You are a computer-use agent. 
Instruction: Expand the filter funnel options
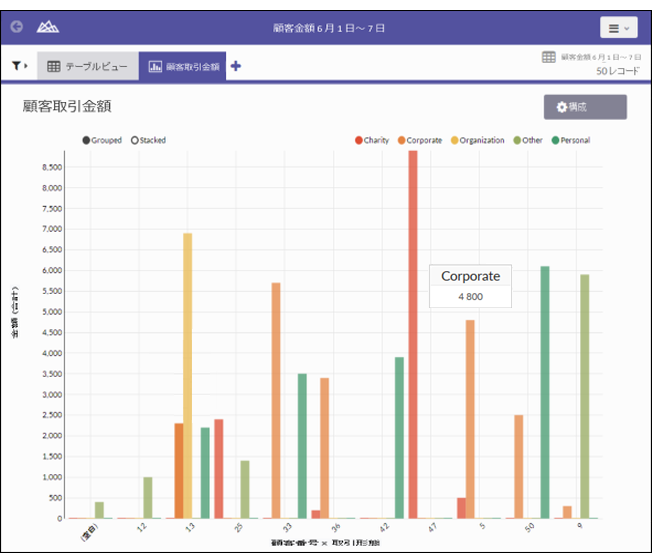pos(20,66)
